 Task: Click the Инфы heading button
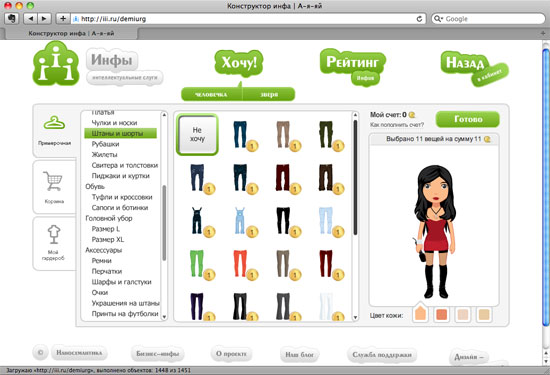(112, 60)
